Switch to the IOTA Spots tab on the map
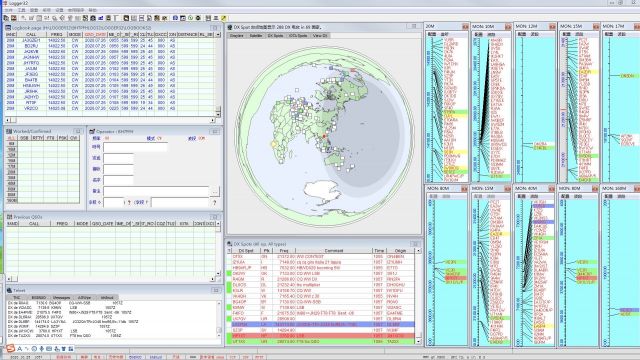Viewport: 640px width, 360px height. 298,36
